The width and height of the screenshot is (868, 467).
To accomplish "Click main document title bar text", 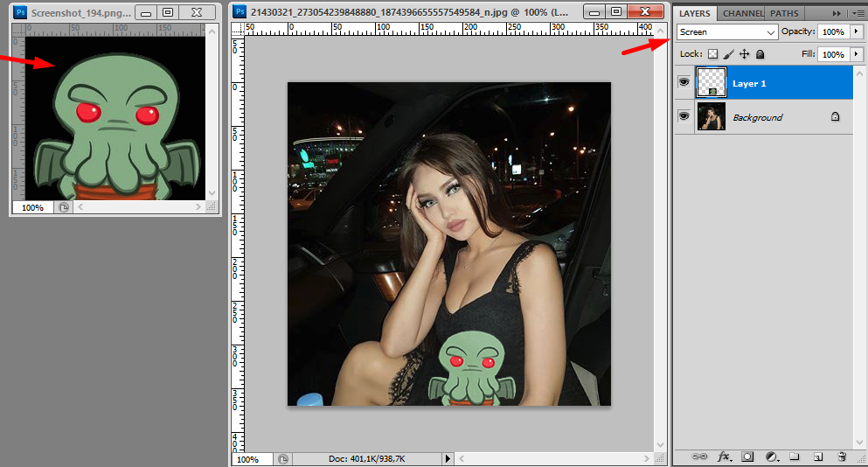I will (x=410, y=11).
